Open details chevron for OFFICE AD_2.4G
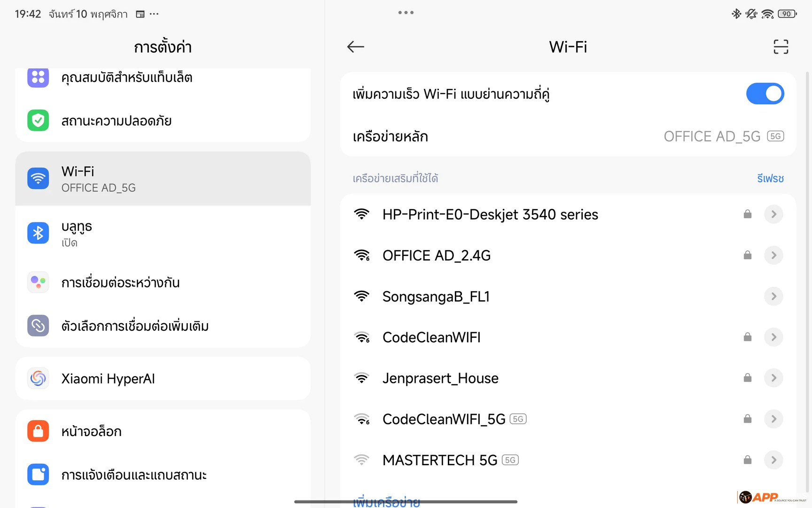Screen dimensions: 812x508 click(x=773, y=255)
